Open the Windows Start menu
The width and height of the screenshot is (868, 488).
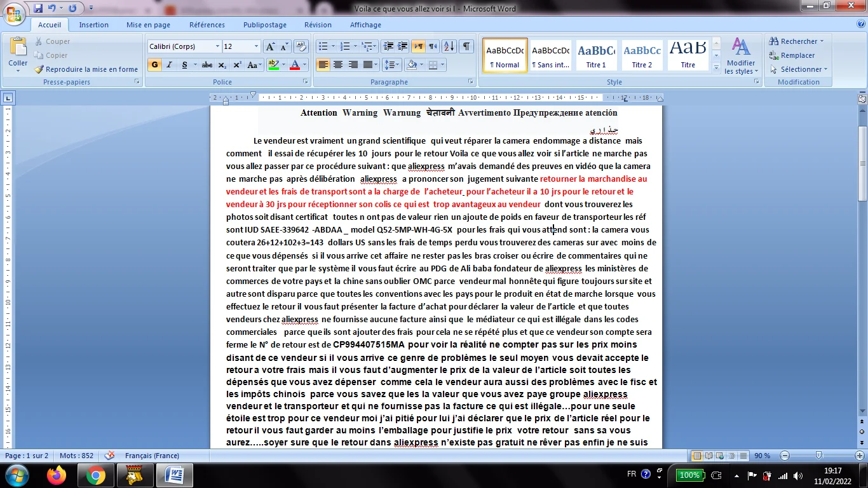[x=16, y=475]
